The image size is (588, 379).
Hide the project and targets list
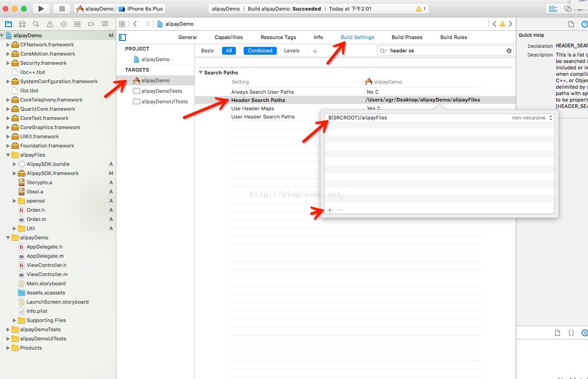click(122, 37)
